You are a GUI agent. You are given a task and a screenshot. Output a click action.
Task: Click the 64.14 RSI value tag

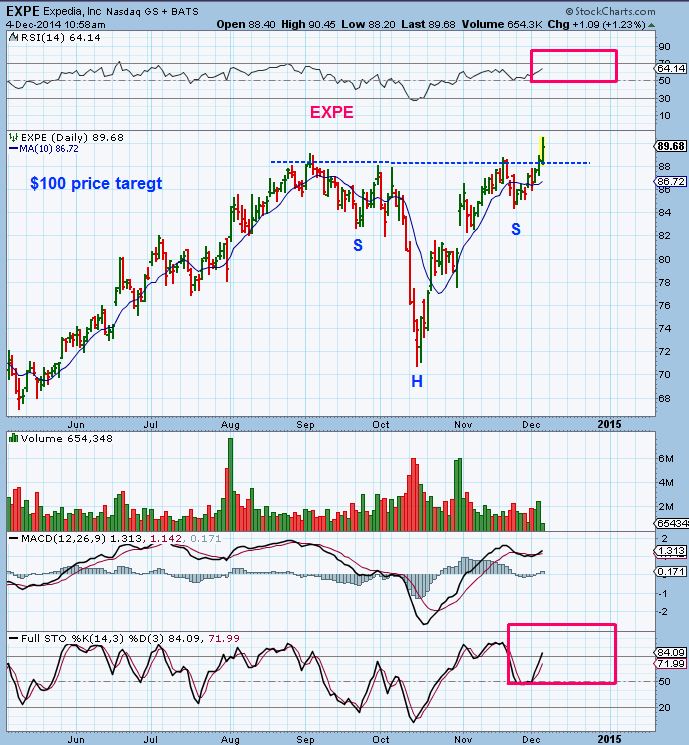(671, 68)
